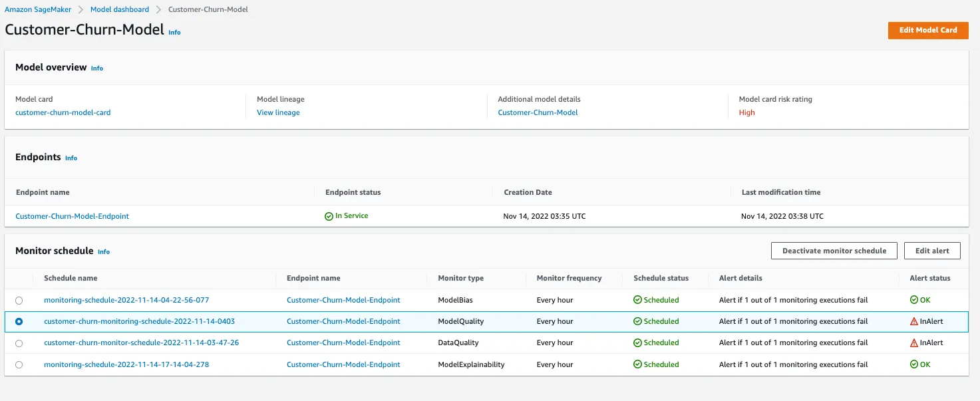Image resolution: width=980 pixels, height=401 pixels.
Task: Click the Edit alert button
Action: tap(931, 251)
